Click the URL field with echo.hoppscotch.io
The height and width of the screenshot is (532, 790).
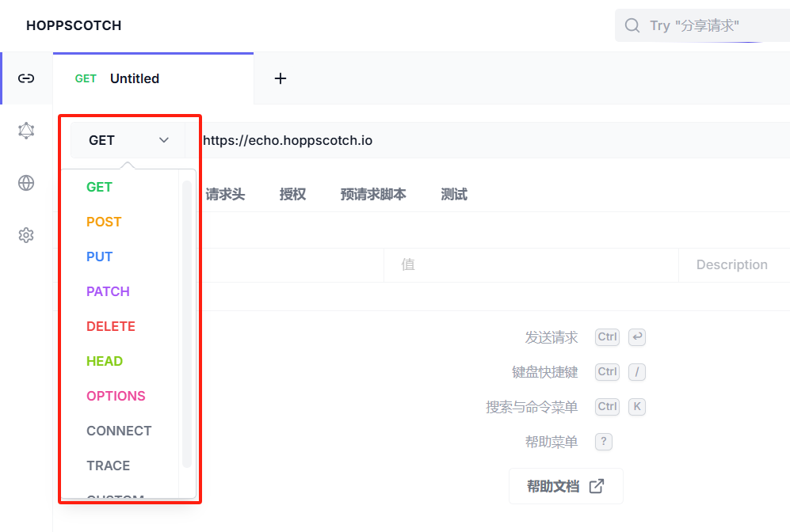[x=487, y=140]
